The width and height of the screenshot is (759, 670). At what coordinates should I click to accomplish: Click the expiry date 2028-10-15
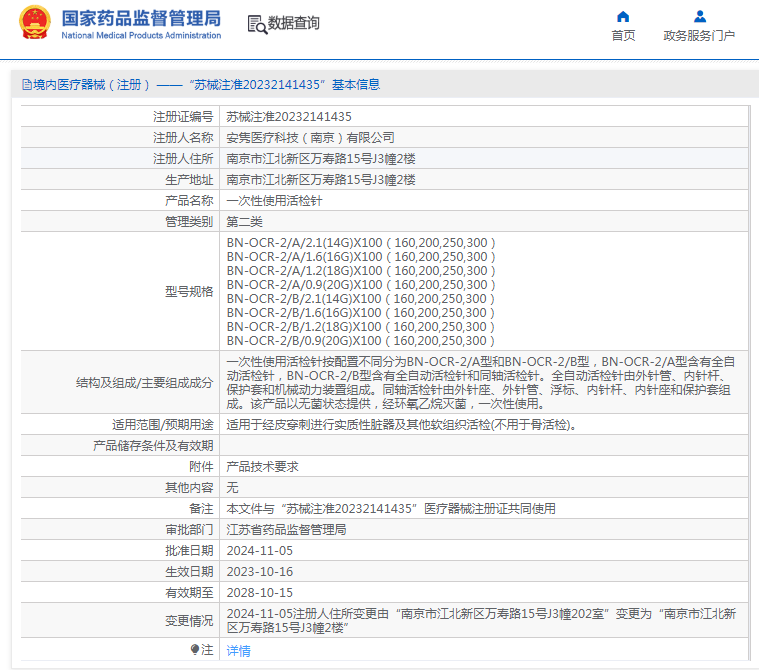coord(260,593)
